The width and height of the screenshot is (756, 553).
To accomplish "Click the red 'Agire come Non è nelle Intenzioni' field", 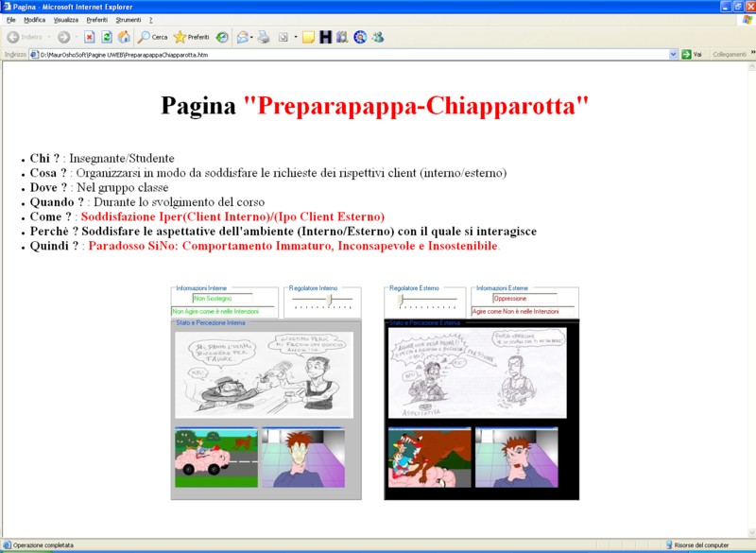I will 523,311.
